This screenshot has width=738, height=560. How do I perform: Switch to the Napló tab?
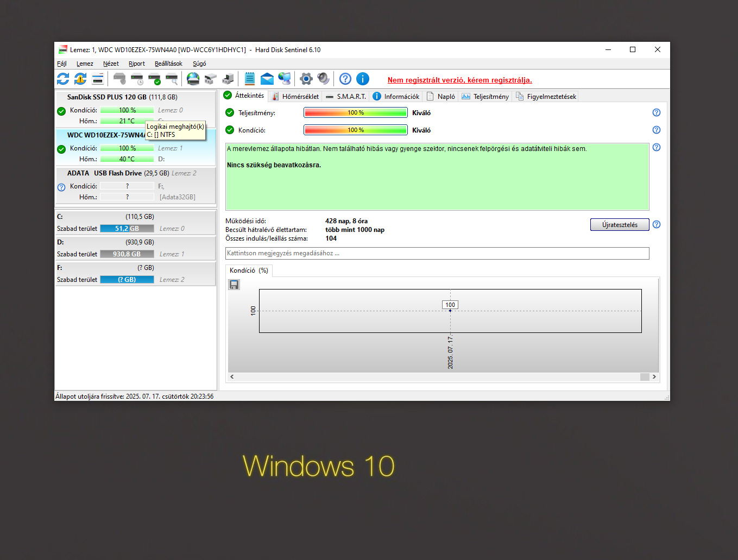pos(441,96)
